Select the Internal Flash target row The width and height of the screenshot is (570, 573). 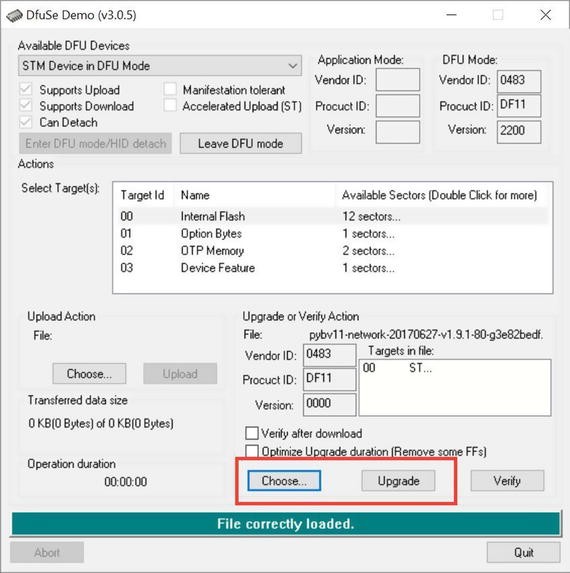coord(332,216)
